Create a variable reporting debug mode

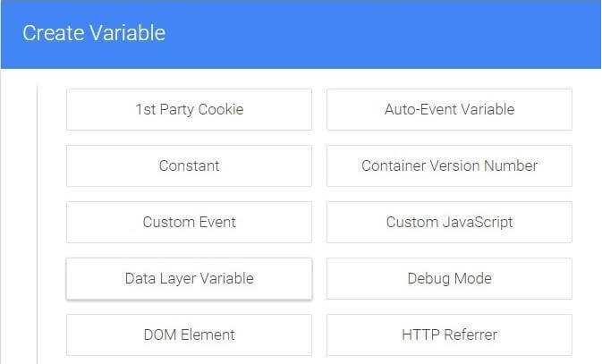(449, 278)
